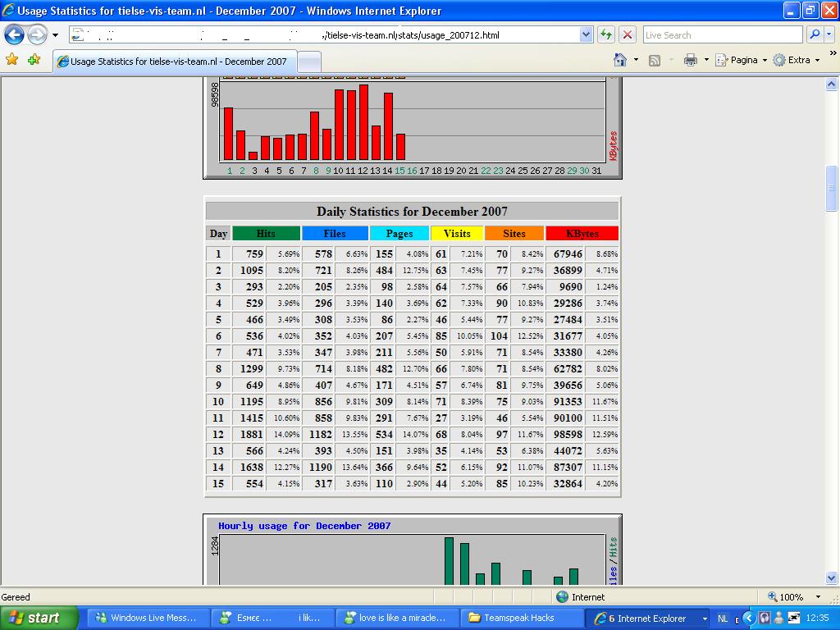Click the Internet security zone indicator
The width and height of the screenshot is (840, 630).
580,597
